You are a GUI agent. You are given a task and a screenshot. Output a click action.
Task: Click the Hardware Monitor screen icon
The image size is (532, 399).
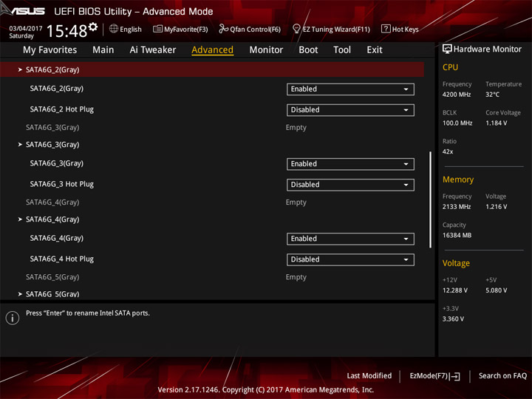[447, 50]
